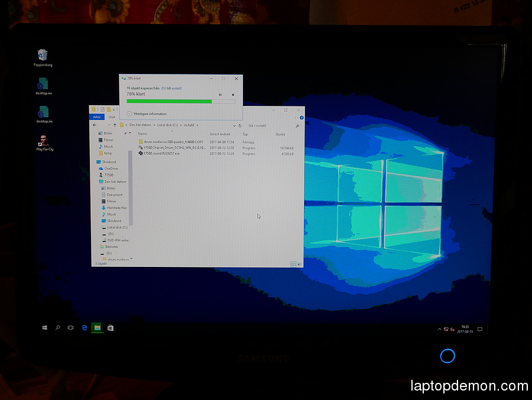Sort by Namn column header
Screen dimensions: 532x400
coord(142,134)
